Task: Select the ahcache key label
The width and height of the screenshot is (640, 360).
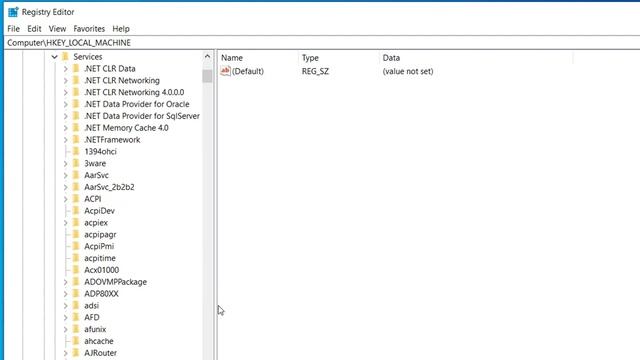Action: [x=99, y=341]
